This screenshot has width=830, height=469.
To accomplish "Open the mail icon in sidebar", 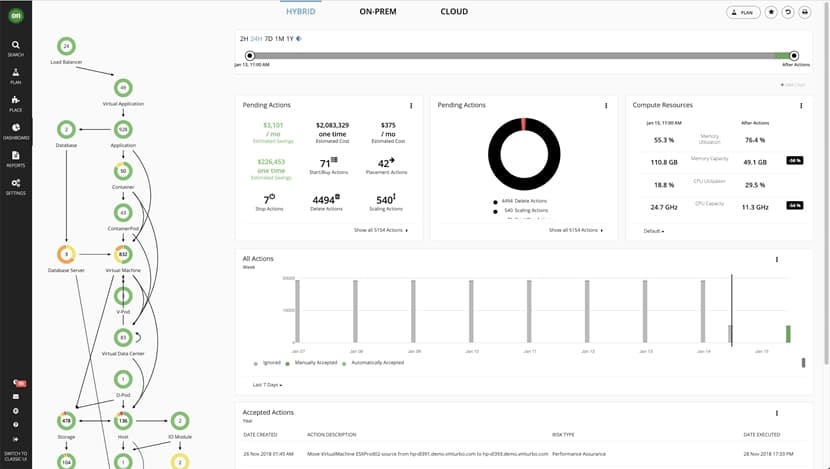I will pyautogui.click(x=16, y=396).
